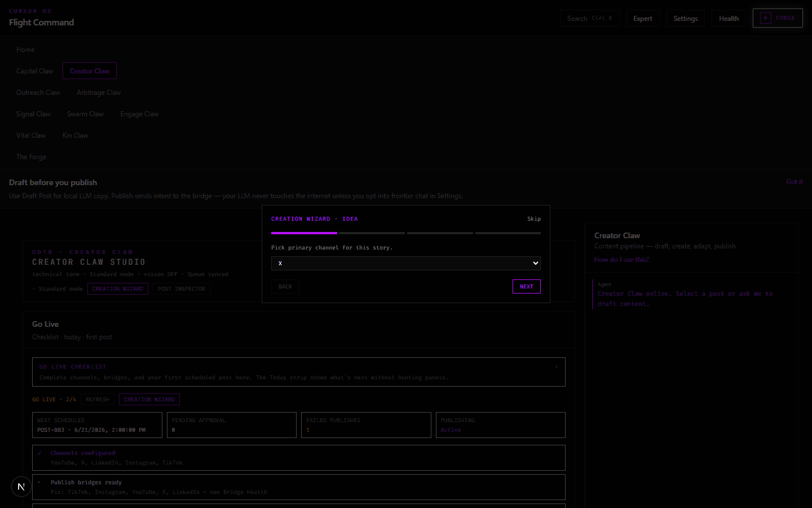Open the primary channel dropdown showing X
This screenshot has height=508, width=812.
(406, 263)
